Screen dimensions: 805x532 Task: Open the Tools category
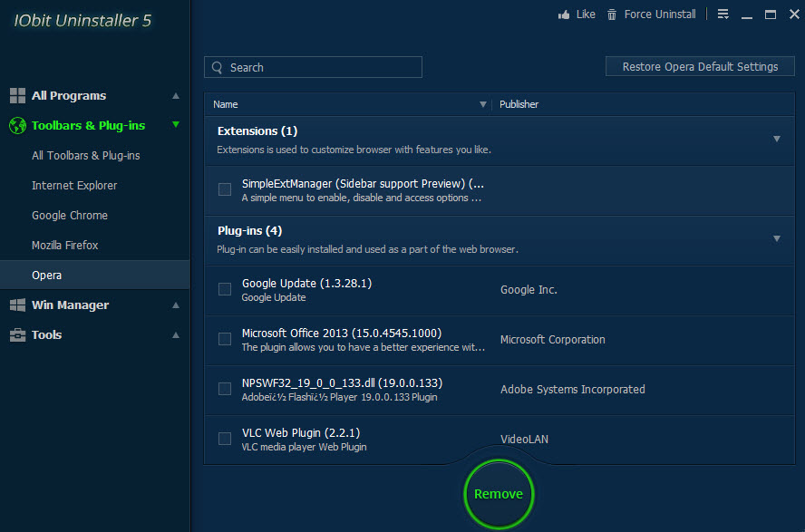47,334
